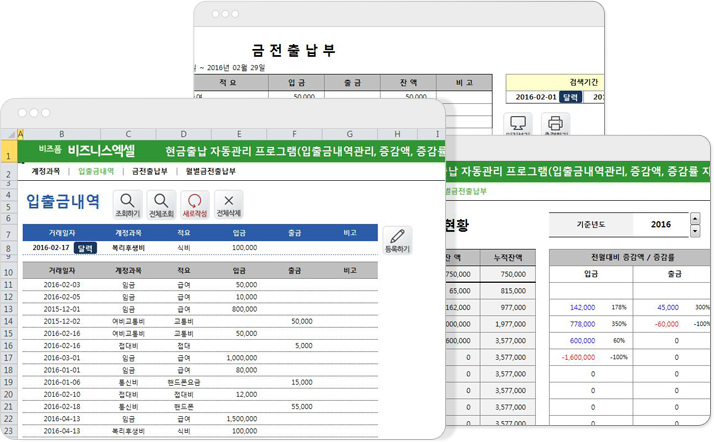
Task: Click the 비고 column header in back window
Action: pos(464,83)
